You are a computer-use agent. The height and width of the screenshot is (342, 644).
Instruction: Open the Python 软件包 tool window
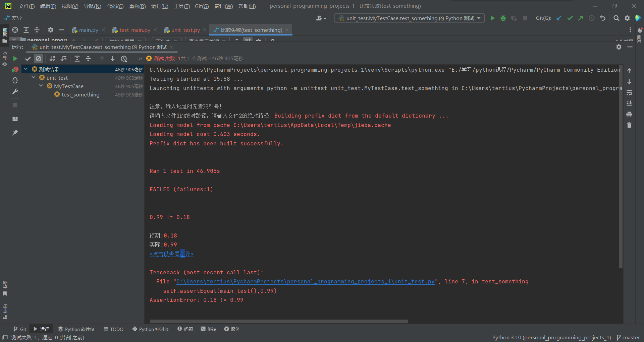76,329
